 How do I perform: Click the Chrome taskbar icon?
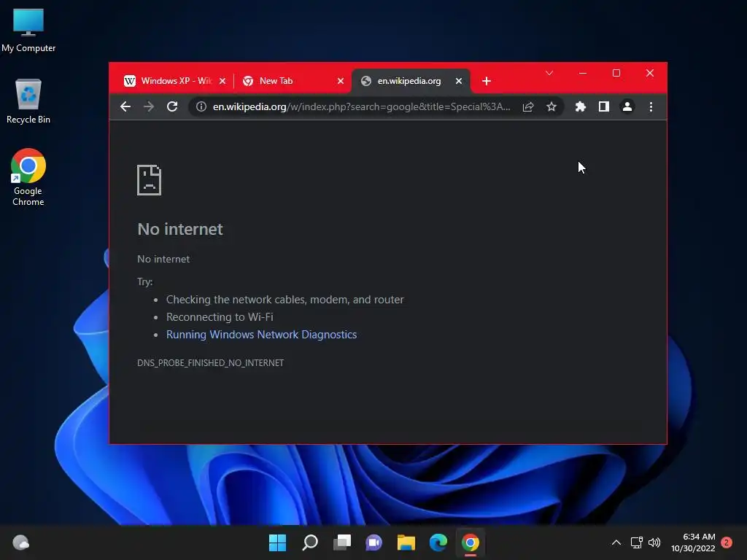(471, 542)
